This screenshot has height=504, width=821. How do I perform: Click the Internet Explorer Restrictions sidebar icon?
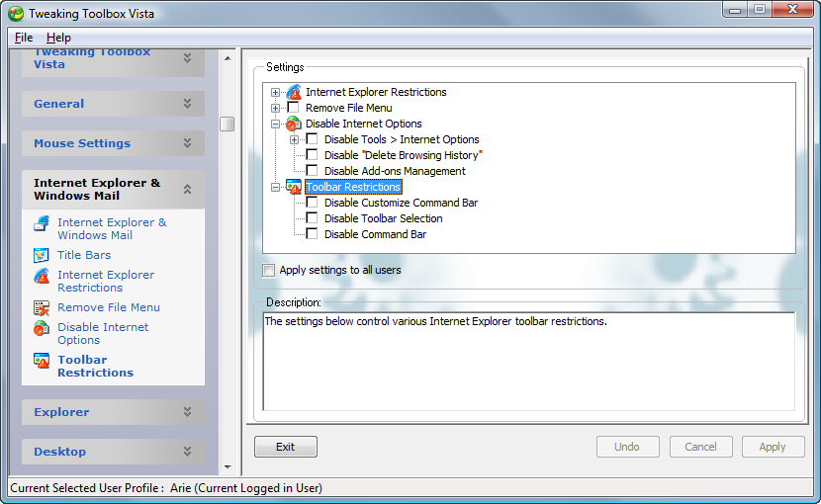[42, 276]
